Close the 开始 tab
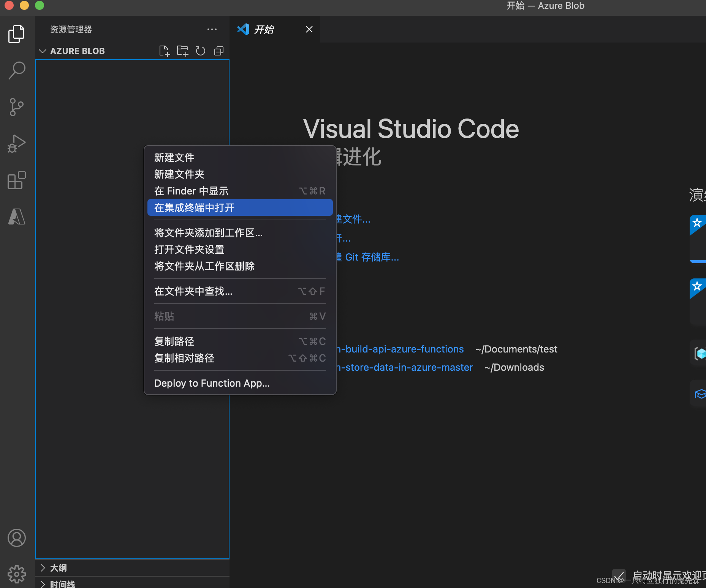This screenshot has width=706, height=588. [x=309, y=29]
